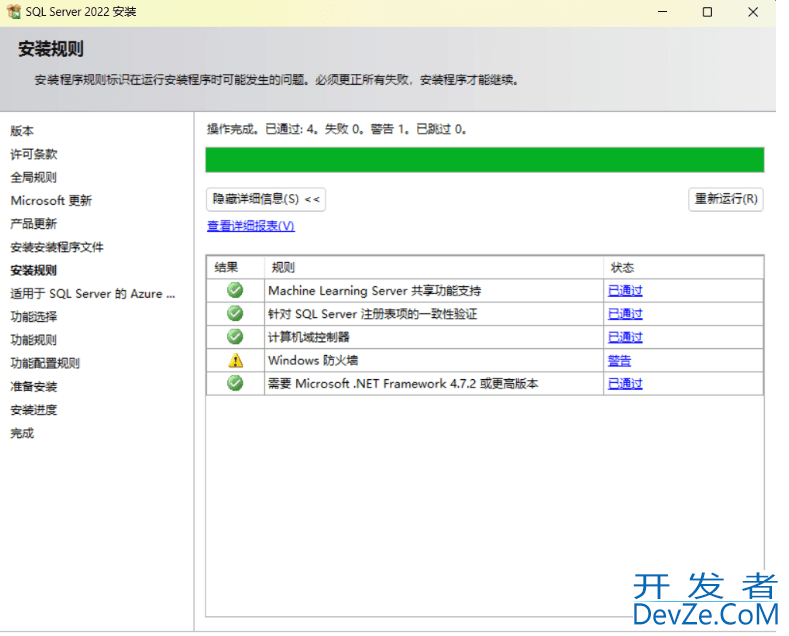Click green check icon for Machine Learning Server rule
The width and height of the screenshot is (789, 636).
[235, 290]
